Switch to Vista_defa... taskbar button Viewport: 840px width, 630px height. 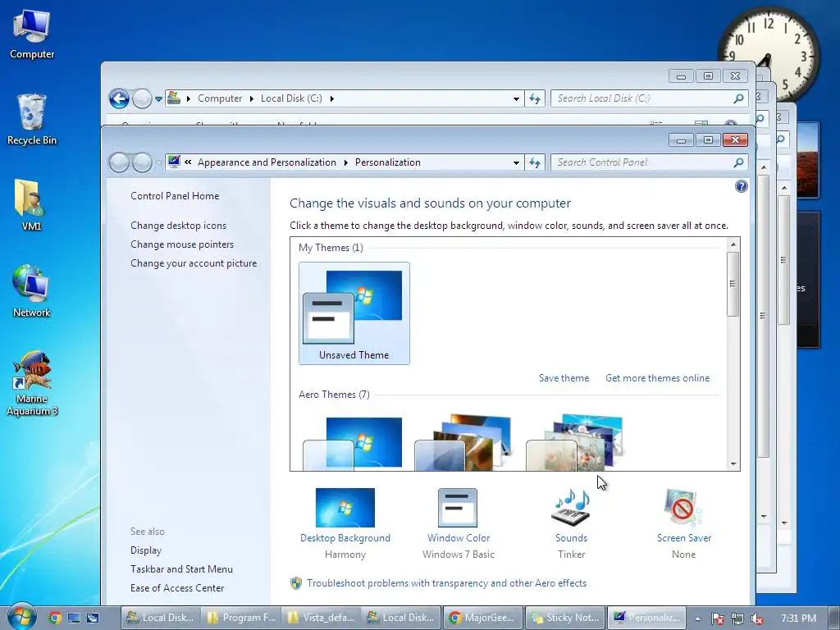[321, 618]
